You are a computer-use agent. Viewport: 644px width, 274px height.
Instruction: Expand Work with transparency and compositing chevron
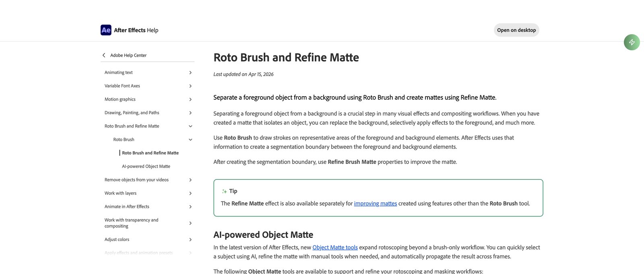tap(190, 223)
